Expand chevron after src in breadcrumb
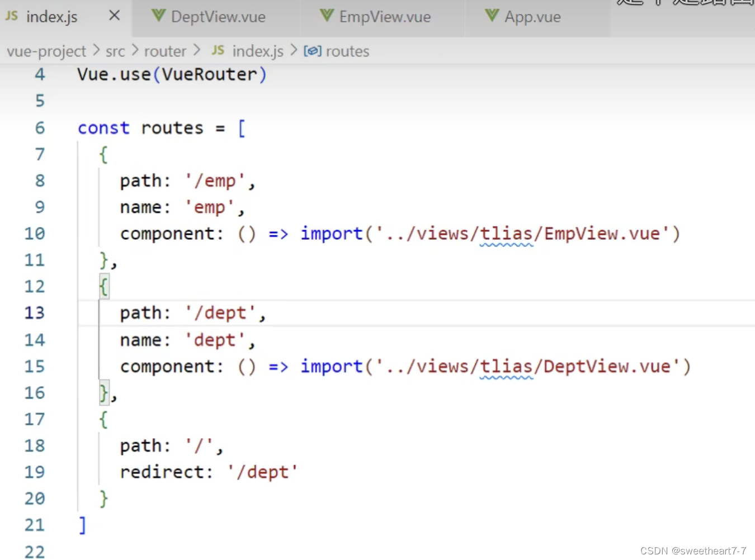 coord(135,51)
